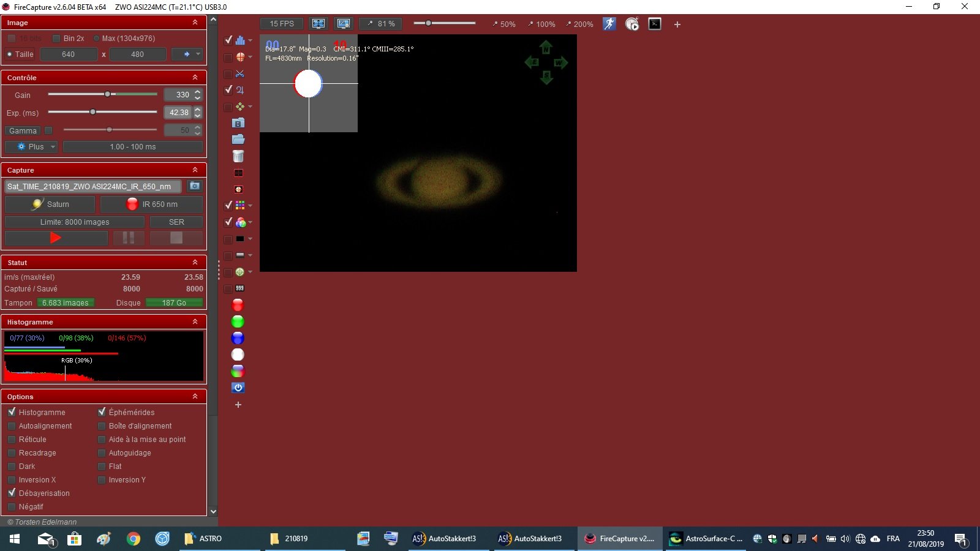
Task: Click the clock with play icon
Action: [632, 24]
